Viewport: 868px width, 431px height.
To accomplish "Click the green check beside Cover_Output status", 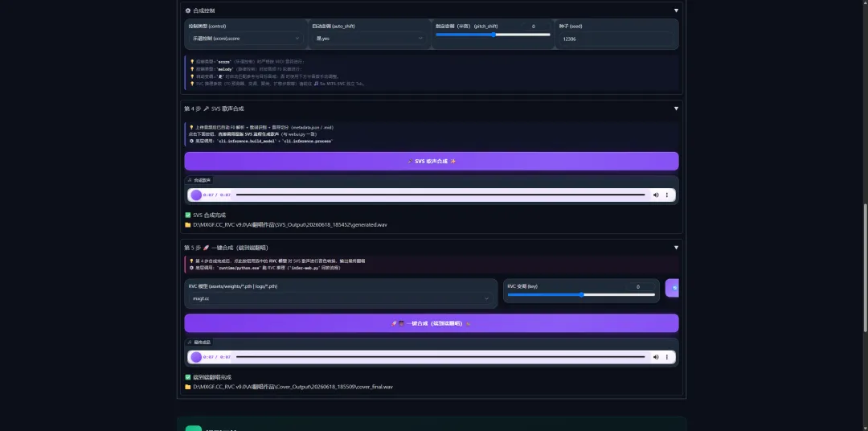I will [x=187, y=377].
